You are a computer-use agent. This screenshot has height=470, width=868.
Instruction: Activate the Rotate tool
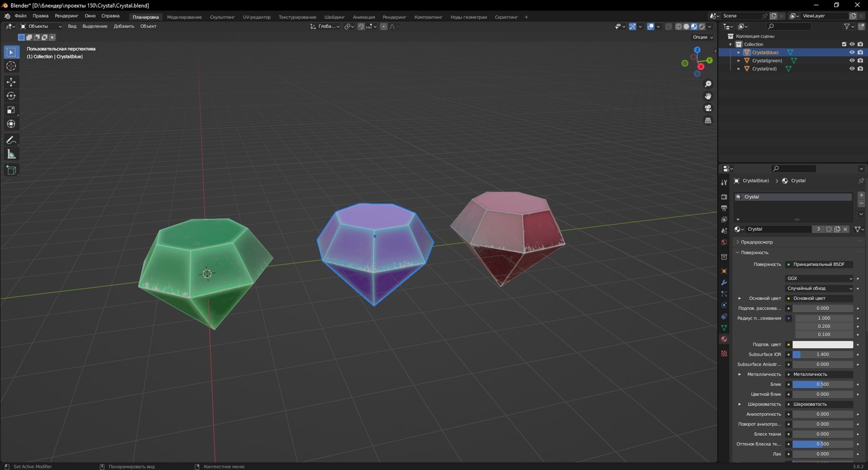pos(11,96)
